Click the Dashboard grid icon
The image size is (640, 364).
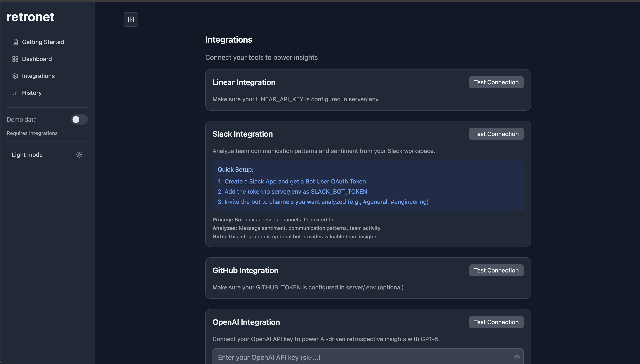click(15, 59)
